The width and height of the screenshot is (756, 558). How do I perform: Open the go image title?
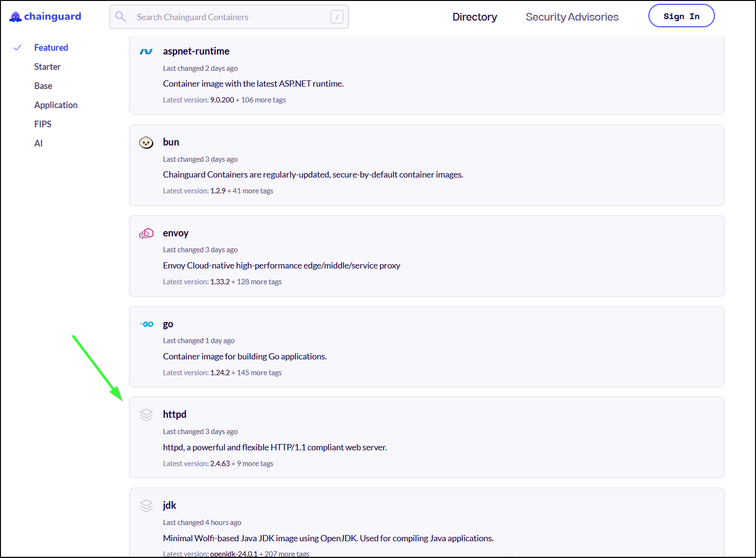(x=168, y=324)
